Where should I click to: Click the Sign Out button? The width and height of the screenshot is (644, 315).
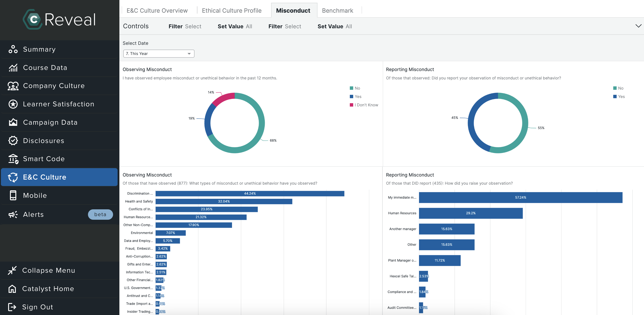tap(37, 307)
